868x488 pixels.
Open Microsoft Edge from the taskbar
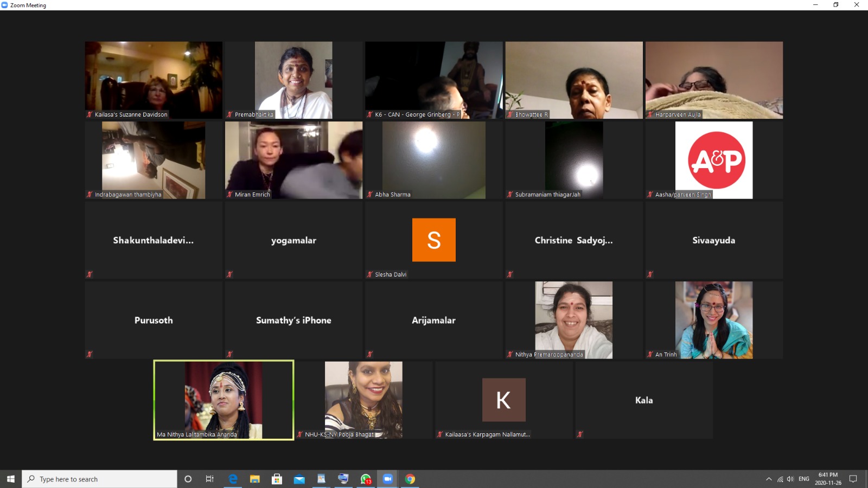coord(233,479)
